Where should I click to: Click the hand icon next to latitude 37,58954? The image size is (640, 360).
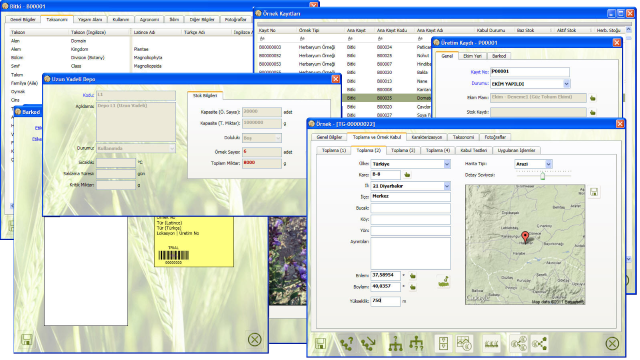click(413, 276)
